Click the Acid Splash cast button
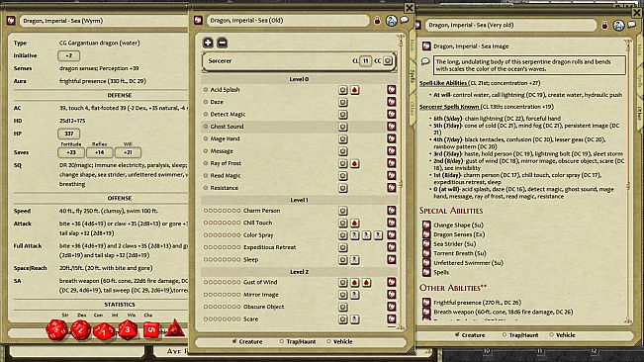 (x=343, y=89)
